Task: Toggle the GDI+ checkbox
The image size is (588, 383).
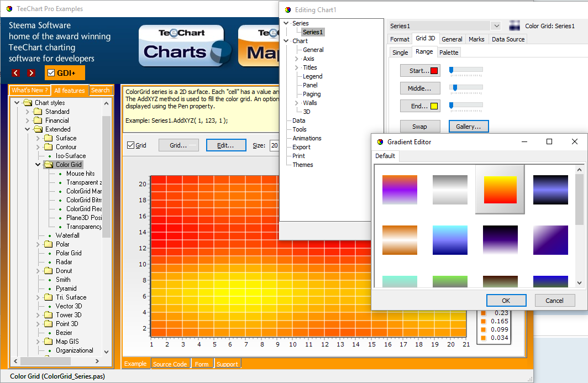Action: [x=51, y=73]
